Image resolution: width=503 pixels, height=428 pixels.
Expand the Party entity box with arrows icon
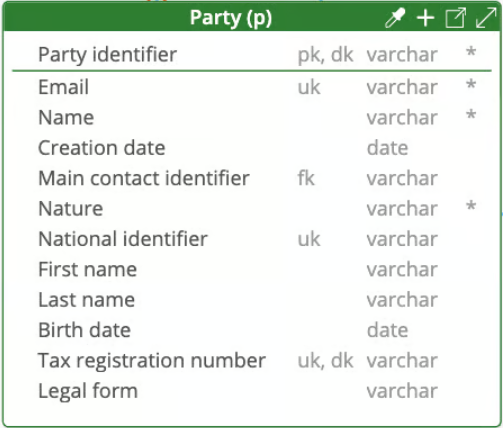(x=486, y=18)
